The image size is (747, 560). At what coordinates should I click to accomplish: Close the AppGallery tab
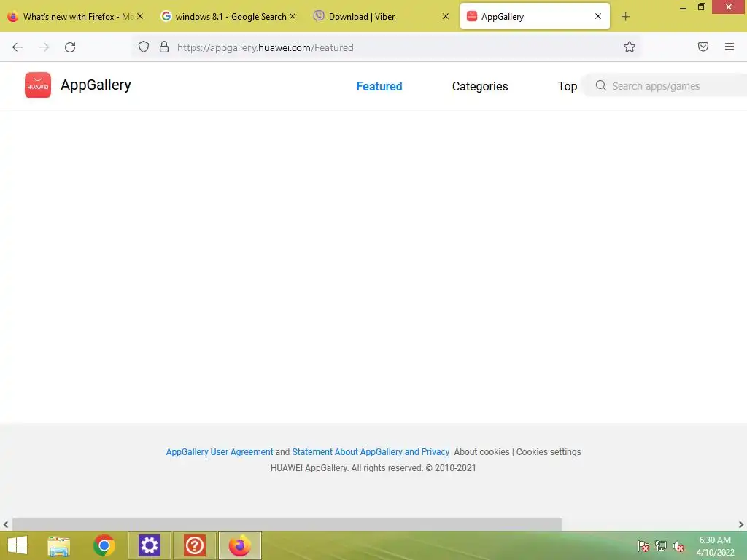[598, 16]
